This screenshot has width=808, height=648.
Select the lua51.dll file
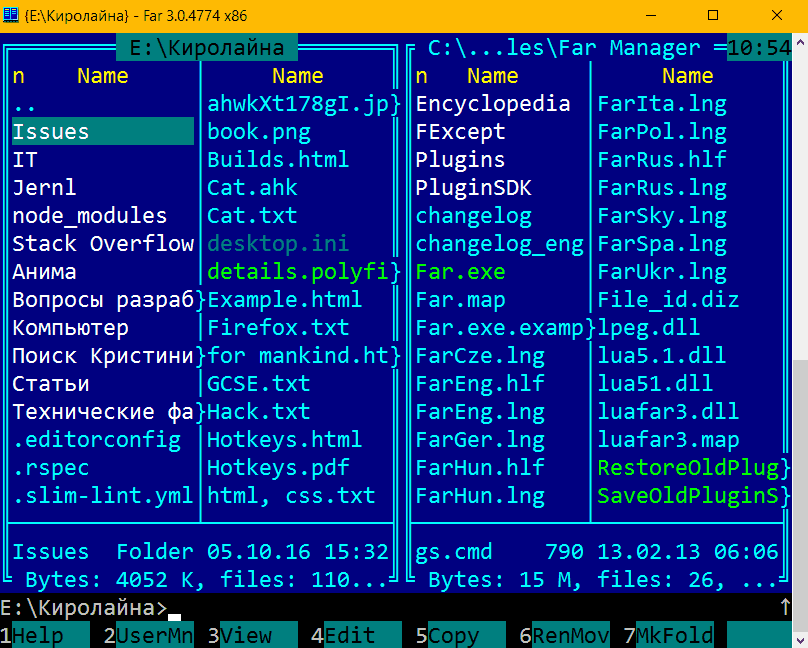[x=655, y=384]
